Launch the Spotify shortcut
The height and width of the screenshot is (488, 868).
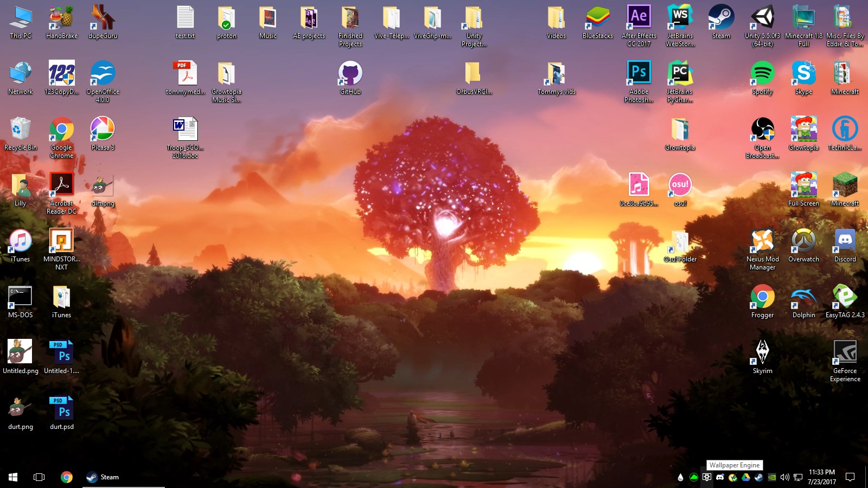coord(763,78)
